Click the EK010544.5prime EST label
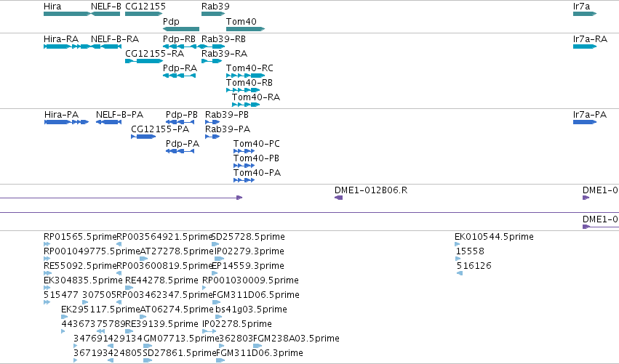The height and width of the screenshot is (364, 619). coord(494,237)
